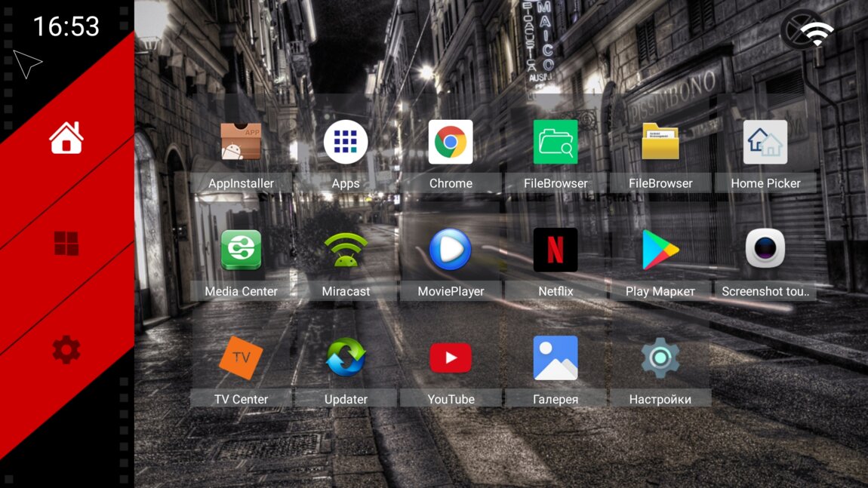Launch the Screenshot tool app
Screen dimensions: 868x488
coord(765,250)
